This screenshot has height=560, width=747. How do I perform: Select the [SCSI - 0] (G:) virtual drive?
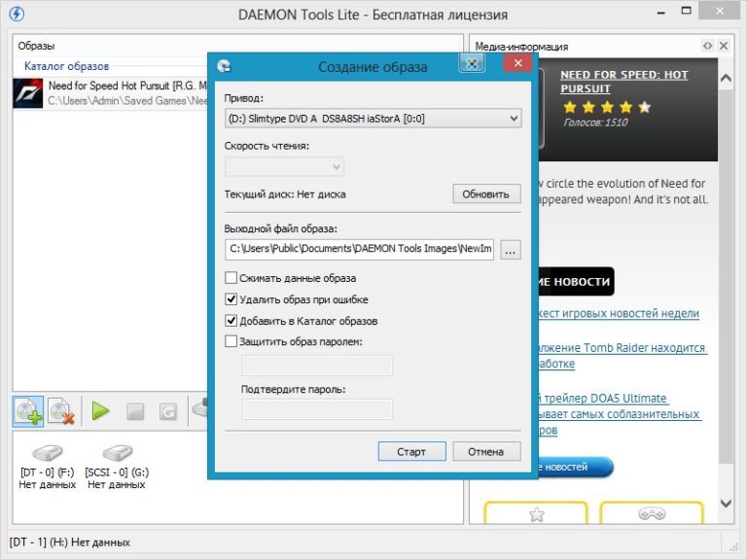tap(117, 467)
